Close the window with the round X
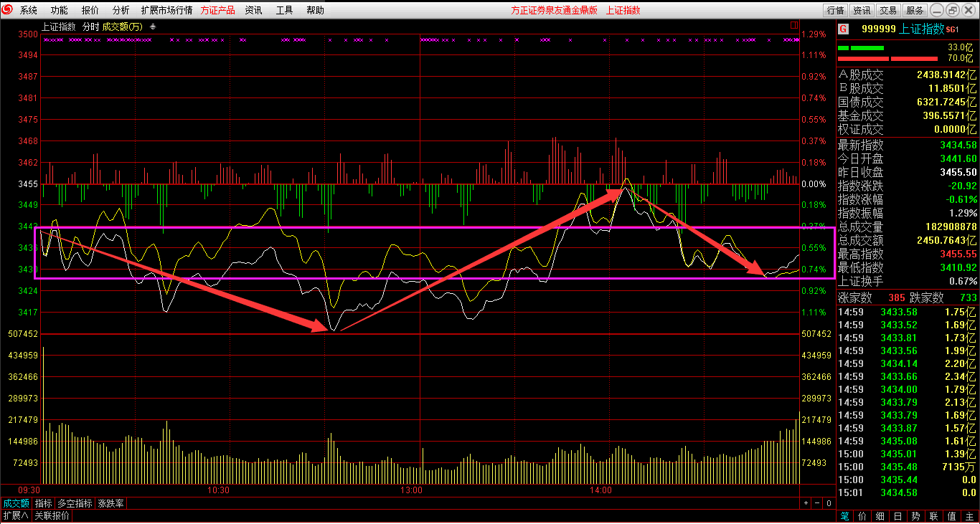Viewport: 980px width, 524px height. tap(969, 10)
